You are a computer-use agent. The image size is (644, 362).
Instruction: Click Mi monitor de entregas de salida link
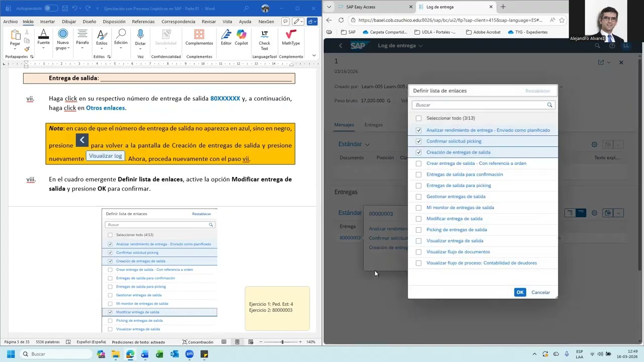coord(460,208)
